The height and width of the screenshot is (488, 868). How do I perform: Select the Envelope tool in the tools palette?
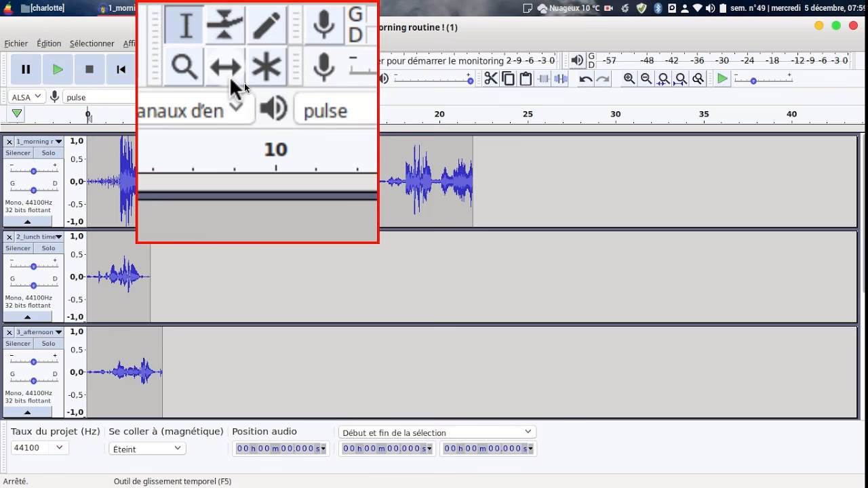point(225,24)
